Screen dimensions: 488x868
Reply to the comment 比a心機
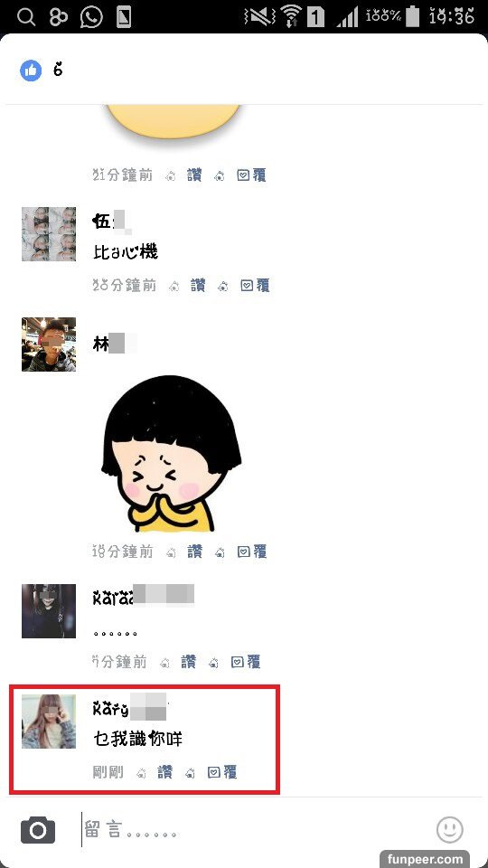[x=255, y=286]
